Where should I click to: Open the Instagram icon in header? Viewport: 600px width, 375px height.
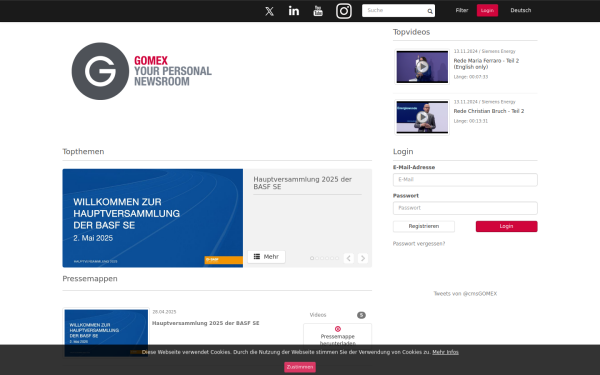pyautogui.click(x=344, y=11)
